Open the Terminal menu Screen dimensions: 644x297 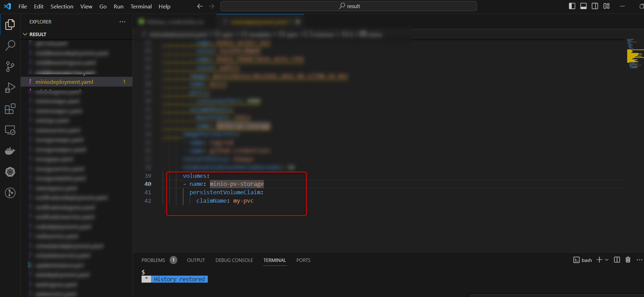coord(141,6)
